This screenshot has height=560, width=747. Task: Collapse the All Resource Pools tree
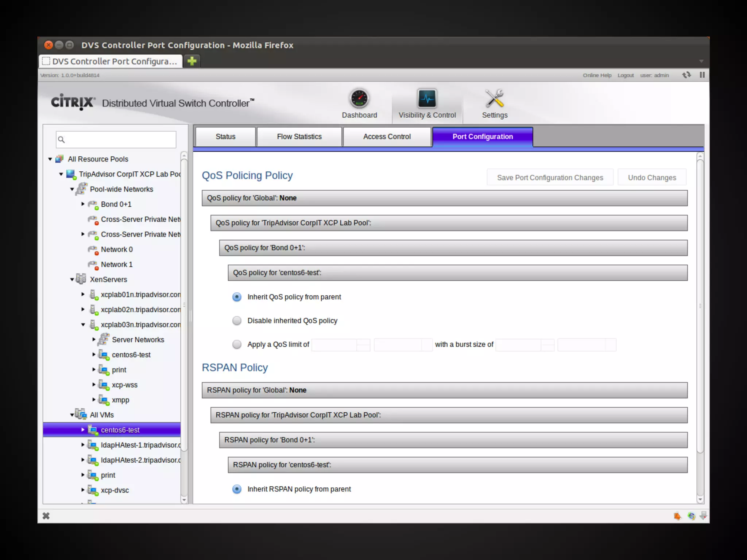pos(50,159)
